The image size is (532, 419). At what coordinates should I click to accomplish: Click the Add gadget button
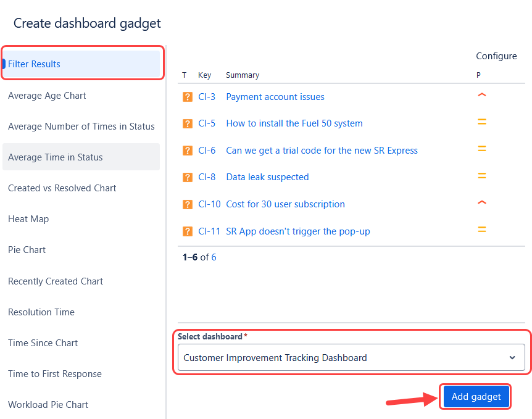pos(476,397)
